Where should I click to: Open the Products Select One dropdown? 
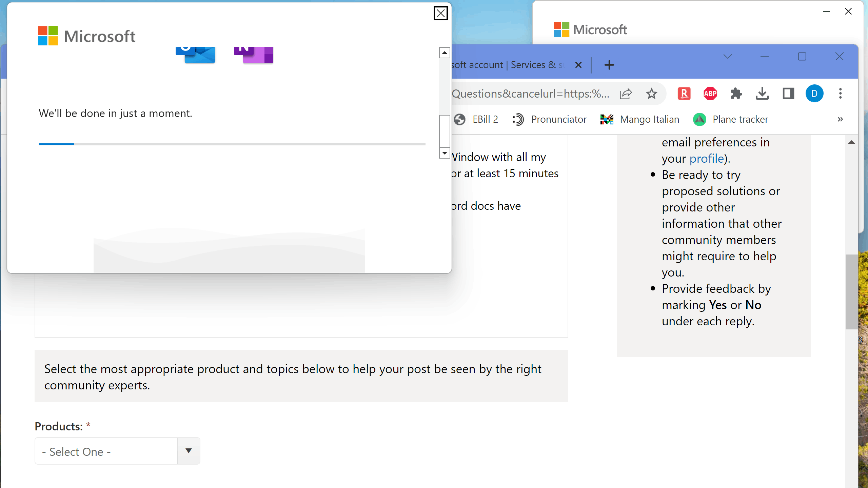pyautogui.click(x=117, y=451)
